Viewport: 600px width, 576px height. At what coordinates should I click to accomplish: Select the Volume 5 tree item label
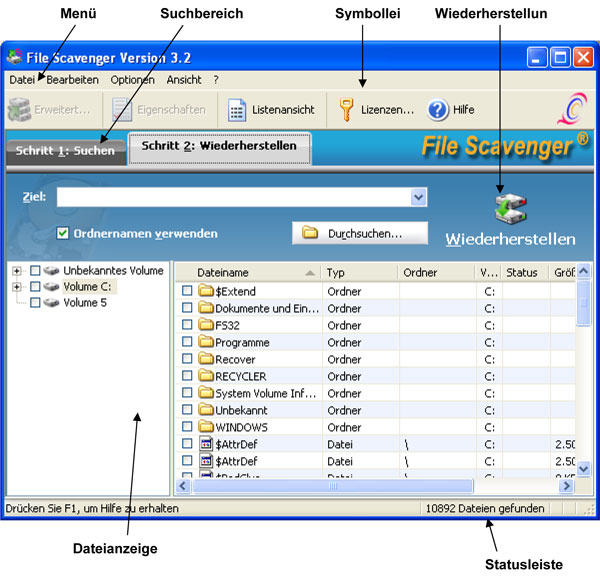pyautogui.click(x=85, y=303)
